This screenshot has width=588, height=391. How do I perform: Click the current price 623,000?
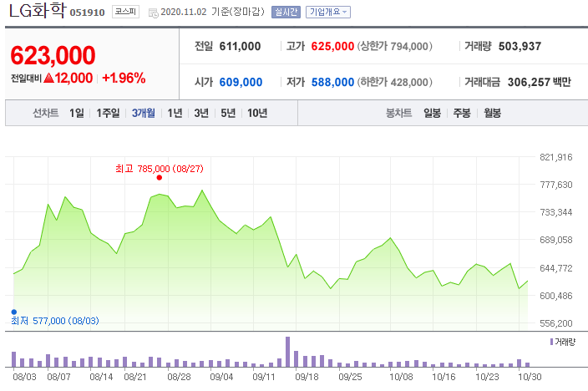coord(53,55)
